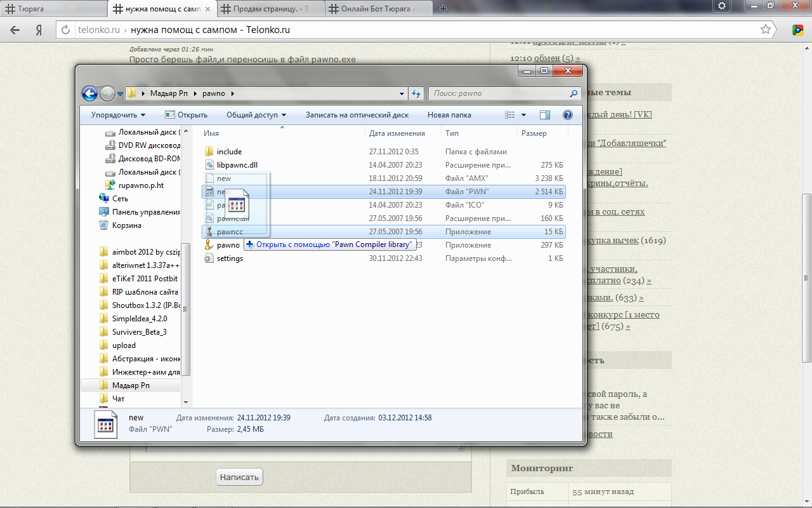Open browser settings gear icon

pyautogui.click(x=721, y=6)
